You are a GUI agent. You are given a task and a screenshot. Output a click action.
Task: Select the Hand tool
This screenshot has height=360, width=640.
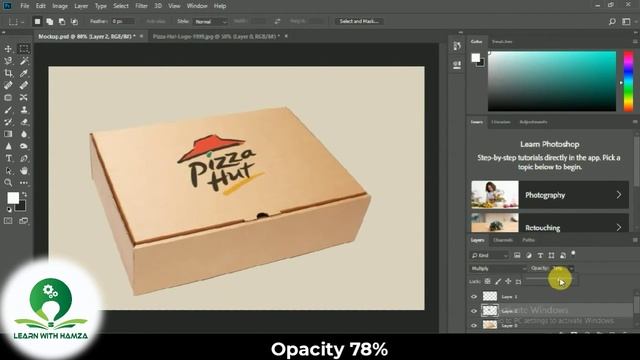(24, 171)
